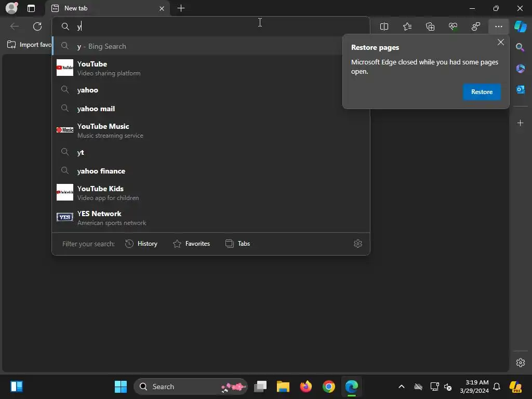
Task: Choose 'yahoo finance' suggestion
Action: 210,171
